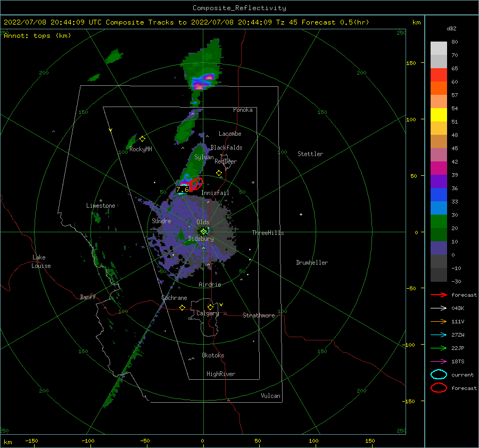Click the cyan current ellipse legend icon
Viewport: 479px width, 448px height.
pos(439,374)
